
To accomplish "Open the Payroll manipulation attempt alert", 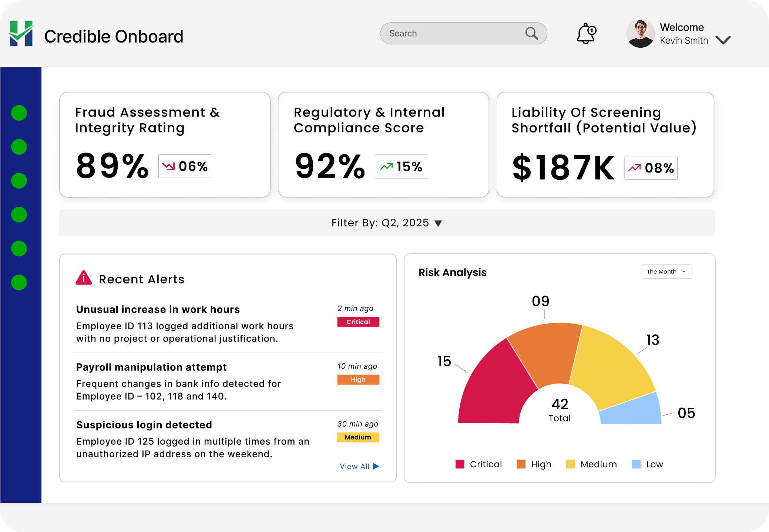I will [151, 367].
